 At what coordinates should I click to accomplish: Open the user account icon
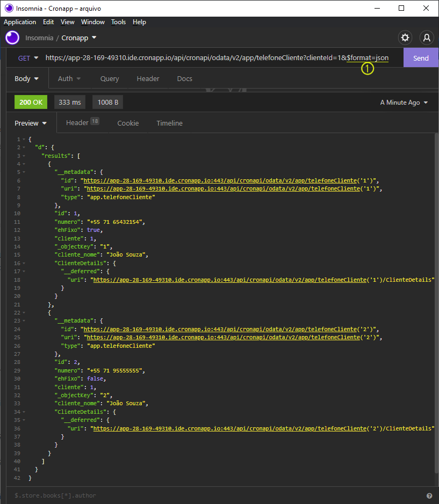(x=427, y=38)
